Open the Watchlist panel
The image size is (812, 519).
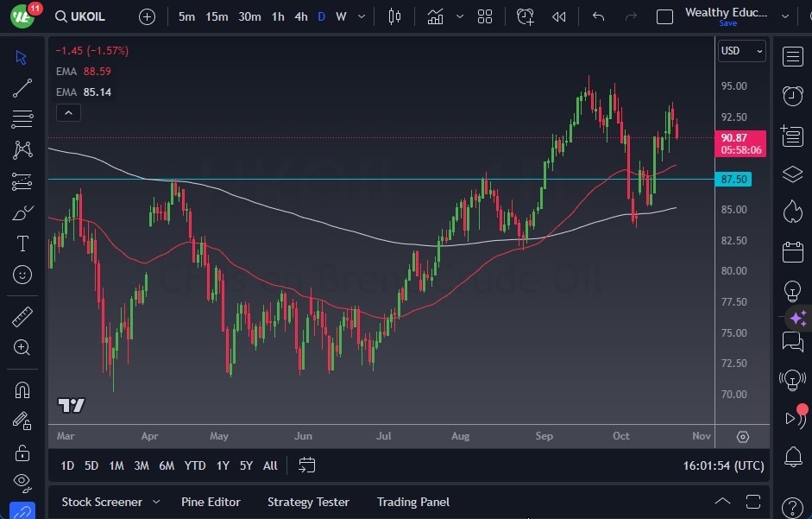792,56
